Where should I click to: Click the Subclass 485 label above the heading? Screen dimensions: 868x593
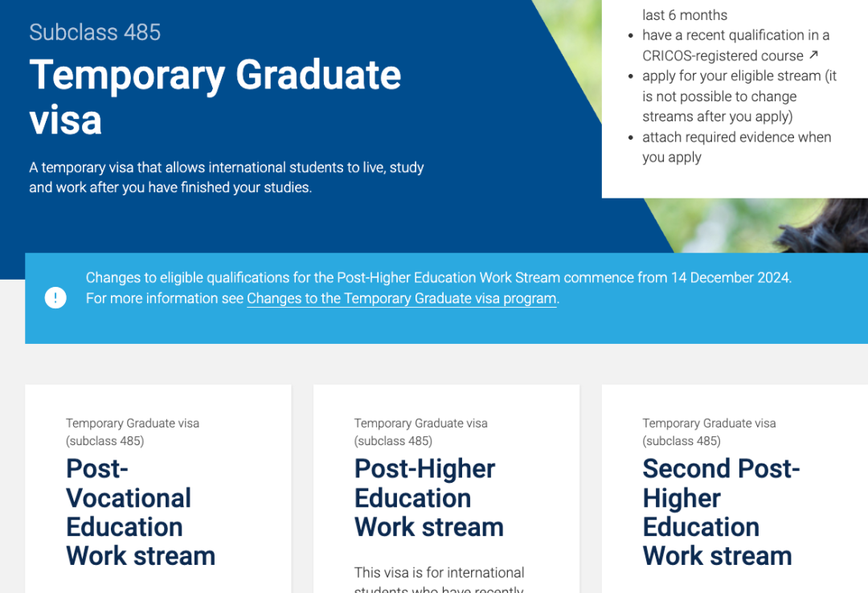click(95, 32)
